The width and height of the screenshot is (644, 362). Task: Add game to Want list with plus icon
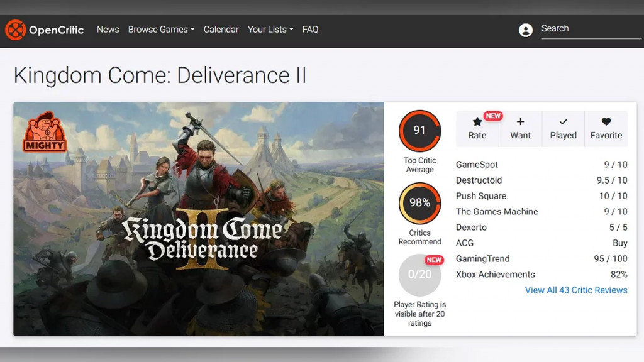[x=520, y=121]
